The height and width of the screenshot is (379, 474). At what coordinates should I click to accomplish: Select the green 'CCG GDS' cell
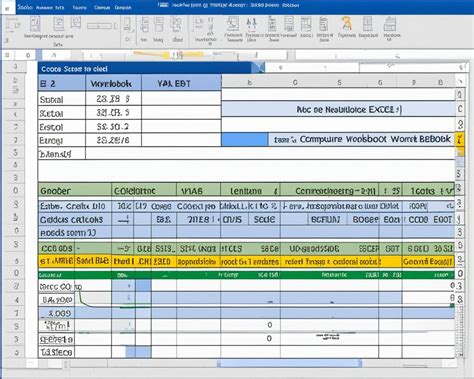click(x=56, y=248)
